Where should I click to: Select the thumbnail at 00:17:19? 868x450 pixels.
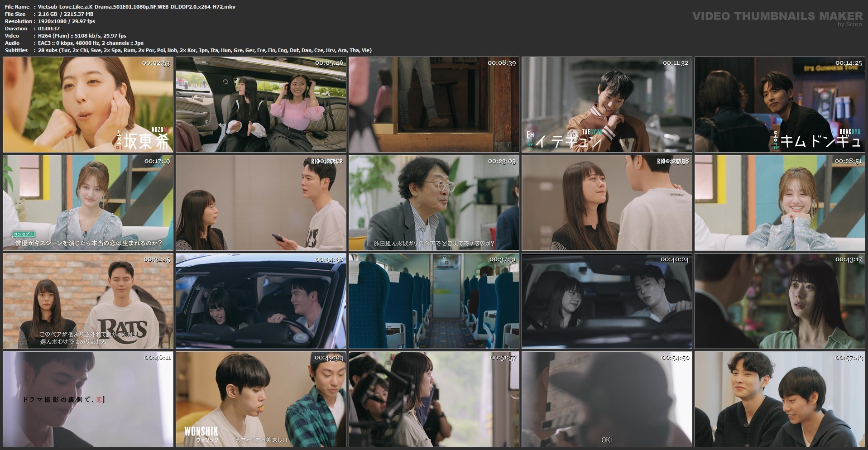[88, 203]
